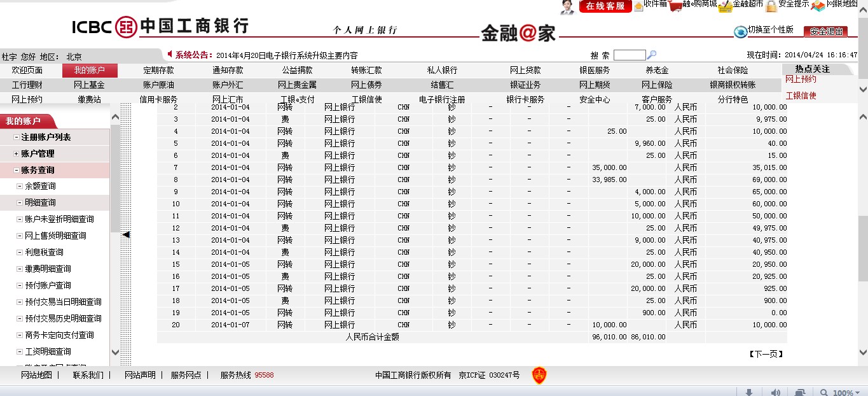Click the 69,000.00 balance in row 8
The image size is (868, 396).
pyautogui.click(x=769, y=180)
